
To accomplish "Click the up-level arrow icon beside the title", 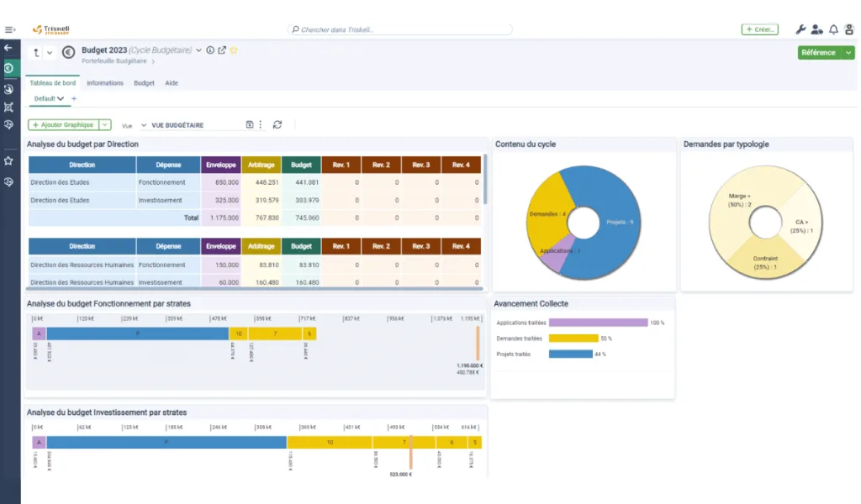I will [36, 53].
